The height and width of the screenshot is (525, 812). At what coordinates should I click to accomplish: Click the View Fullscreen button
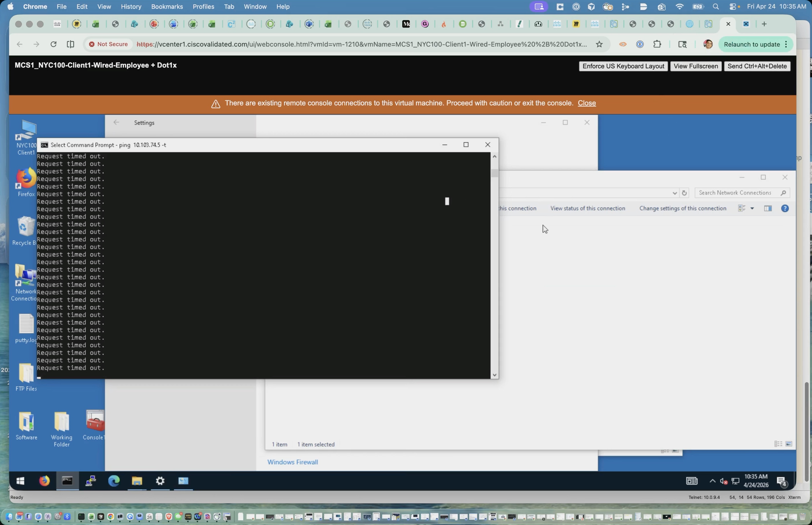point(696,66)
